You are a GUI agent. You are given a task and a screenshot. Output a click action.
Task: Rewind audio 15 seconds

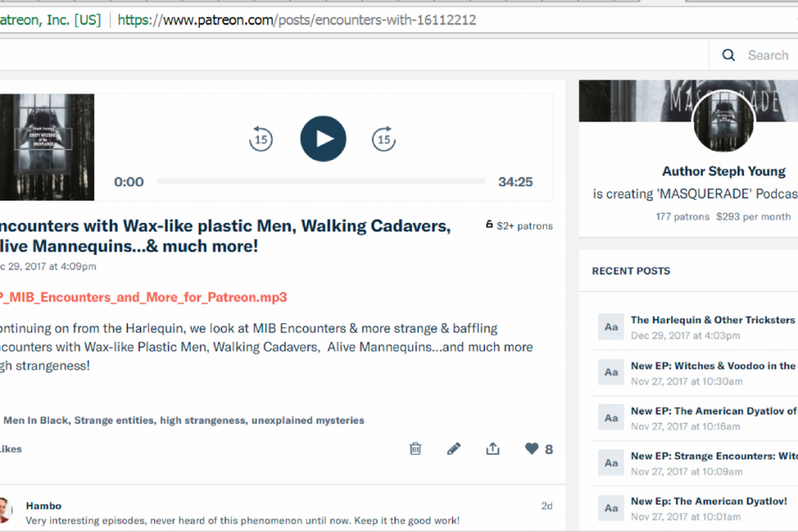coord(261,139)
